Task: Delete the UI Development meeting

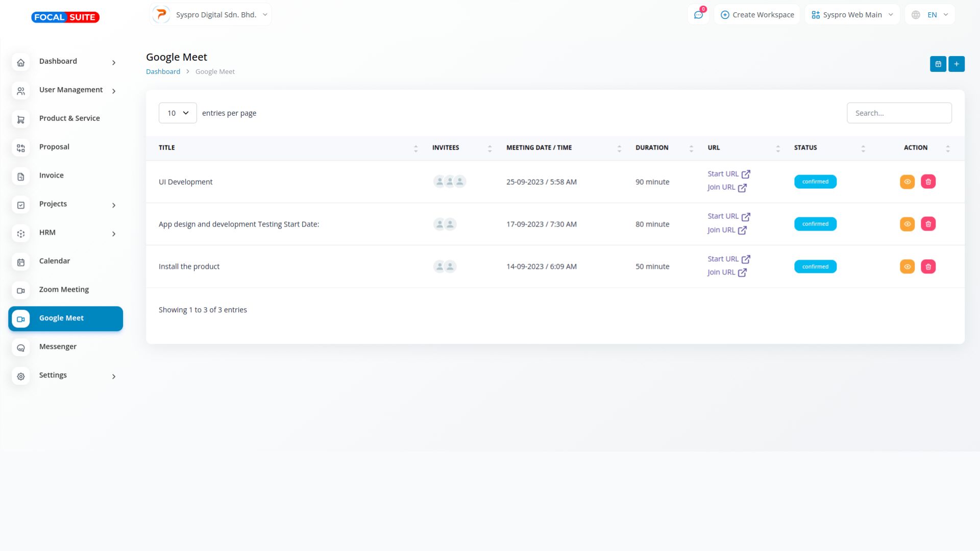Action: pyautogui.click(x=928, y=182)
